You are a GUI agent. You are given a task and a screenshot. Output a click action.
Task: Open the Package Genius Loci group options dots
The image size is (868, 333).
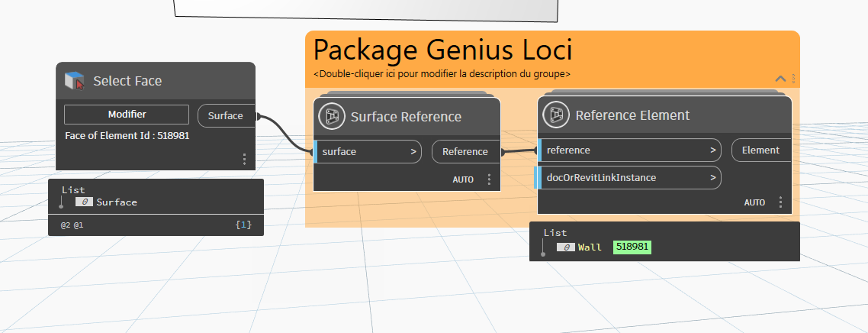tap(793, 79)
